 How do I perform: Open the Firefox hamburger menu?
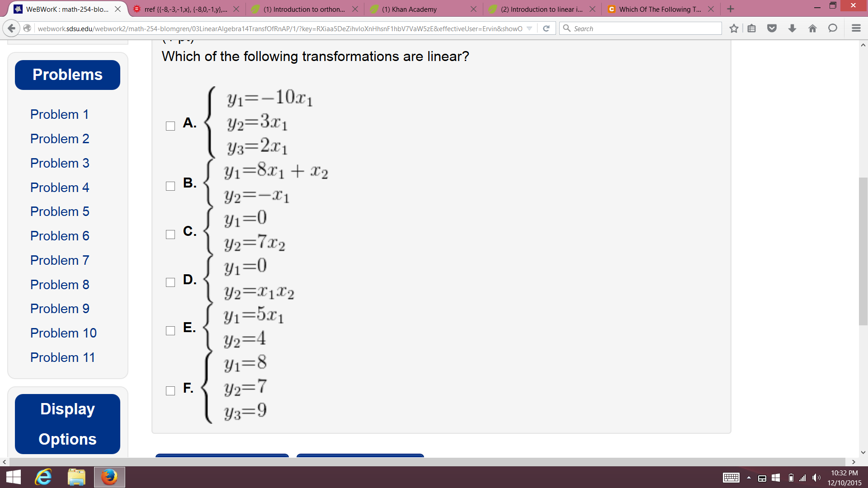click(856, 28)
